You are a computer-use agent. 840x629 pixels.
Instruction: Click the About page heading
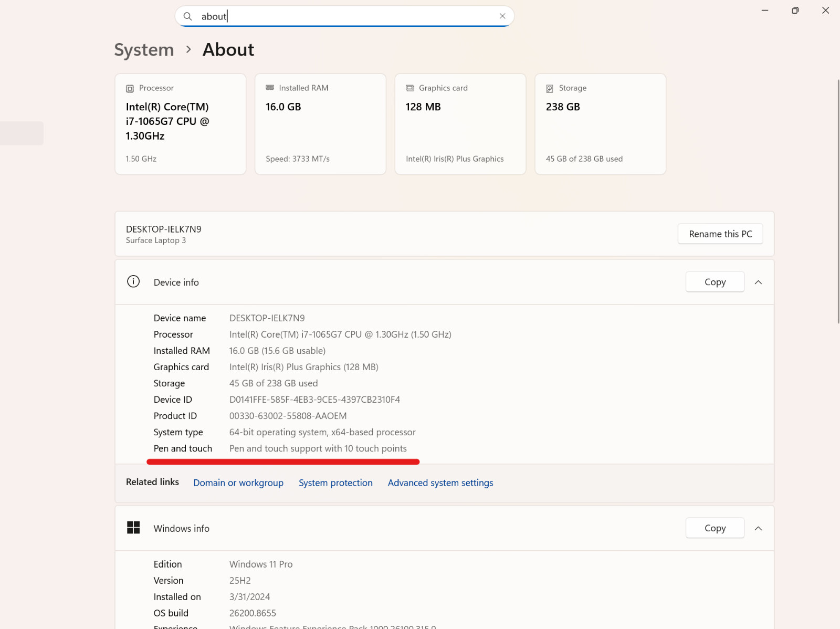pyautogui.click(x=228, y=50)
